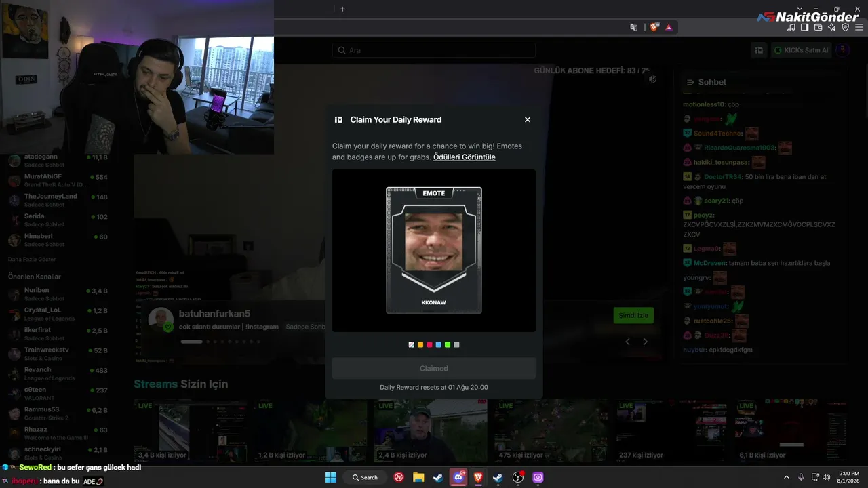Open stream thumbnail with 2,4 B viewers

click(x=431, y=430)
